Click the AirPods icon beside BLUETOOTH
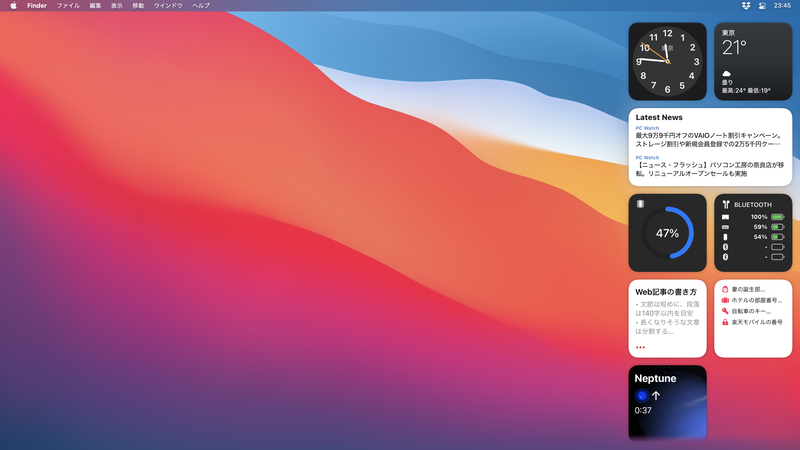The width and height of the screenshot is (800, 450). click(726, 205)
